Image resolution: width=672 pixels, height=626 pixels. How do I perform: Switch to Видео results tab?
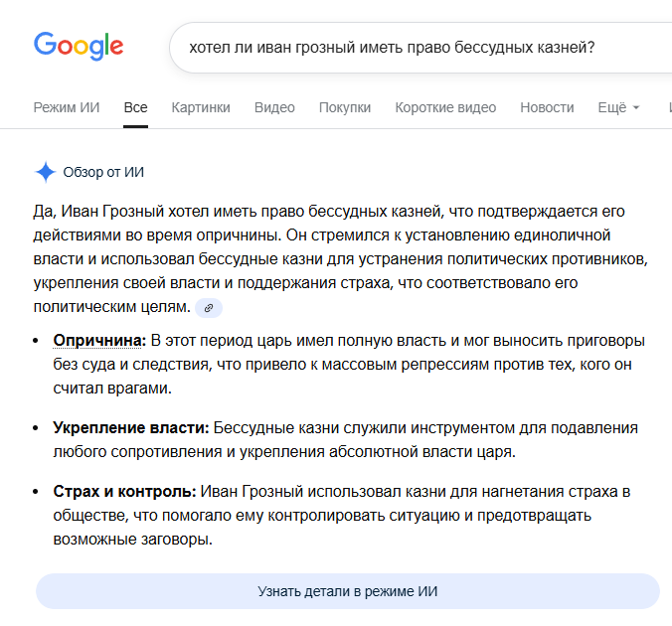[x=274, y=107]
